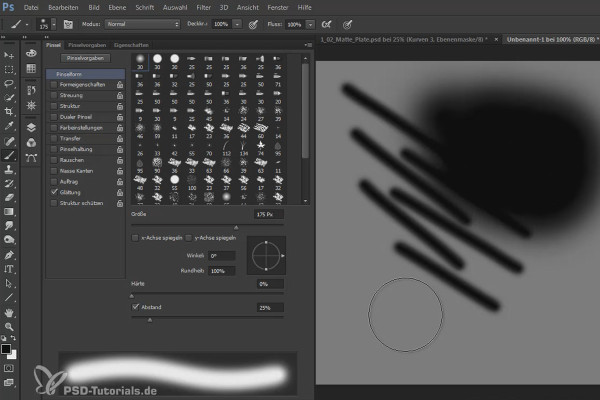The height and width of the screenshot is (400, 600).
Task: Toggle the Abstand checkbox
Action: click(x=135, y=307)
